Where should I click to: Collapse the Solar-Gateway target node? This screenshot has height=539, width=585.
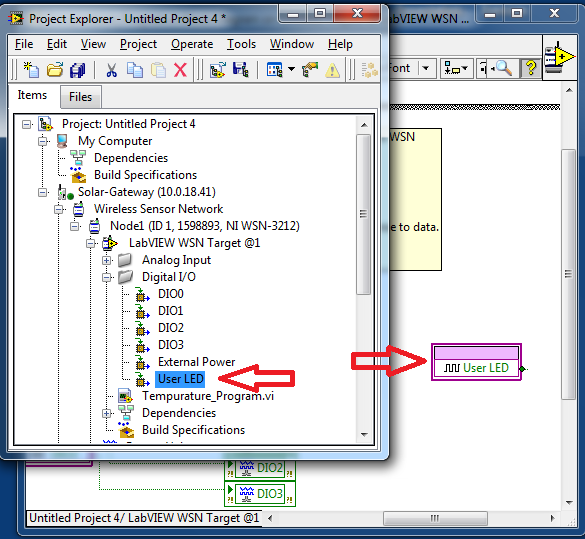(x=43, y=192)
